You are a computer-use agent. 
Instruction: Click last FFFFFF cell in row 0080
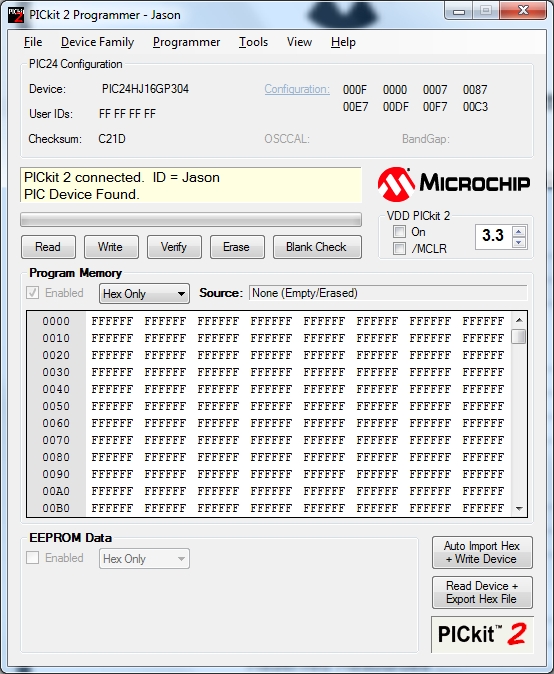click(x=483, y=457)
